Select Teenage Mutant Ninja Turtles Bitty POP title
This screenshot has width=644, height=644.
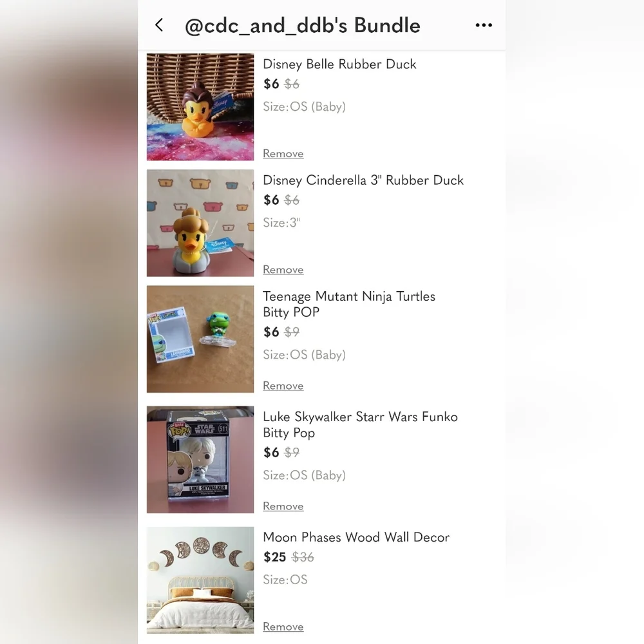click(x=349, y=305)
